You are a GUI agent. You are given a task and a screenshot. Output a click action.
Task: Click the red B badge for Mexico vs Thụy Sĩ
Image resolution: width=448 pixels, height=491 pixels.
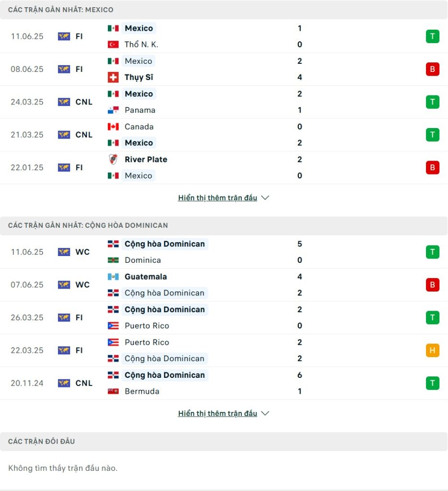tap(432, 69)
